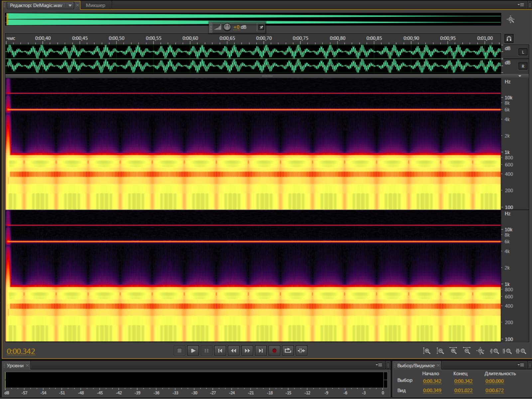Toggle loop playback button

(x=288, y=350)
